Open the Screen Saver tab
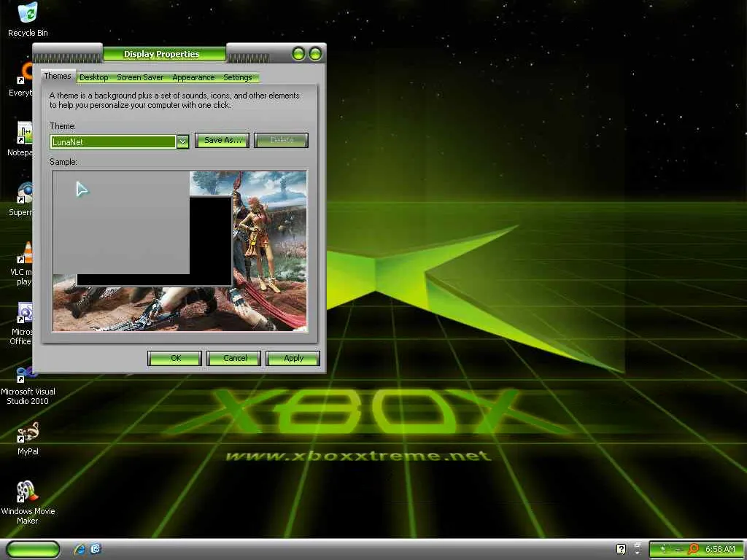Viewport: 747px width, 560px height. pos(140,77)
